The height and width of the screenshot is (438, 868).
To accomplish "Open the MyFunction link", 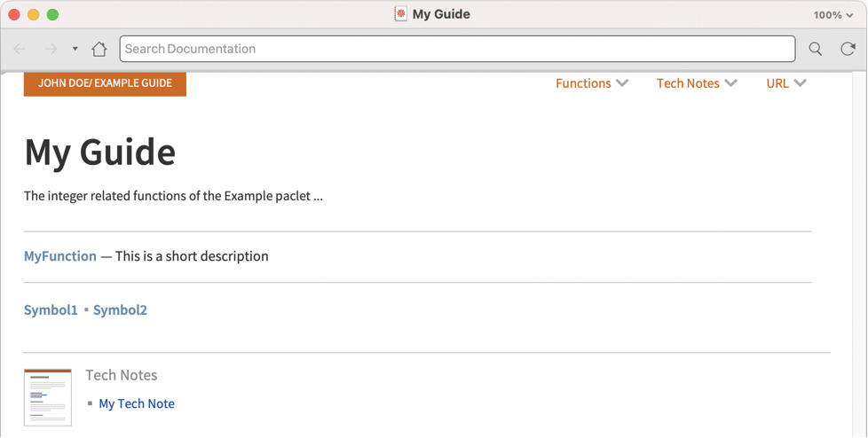I will click(60, 256).
